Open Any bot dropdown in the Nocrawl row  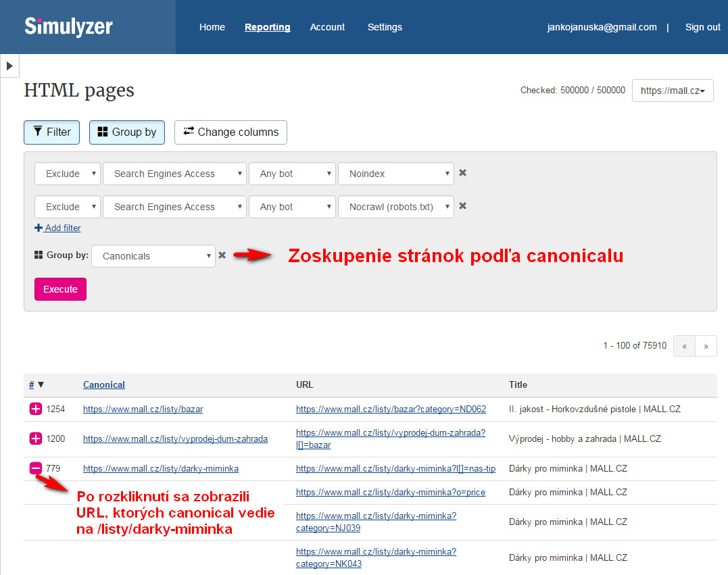click(292, 207)
